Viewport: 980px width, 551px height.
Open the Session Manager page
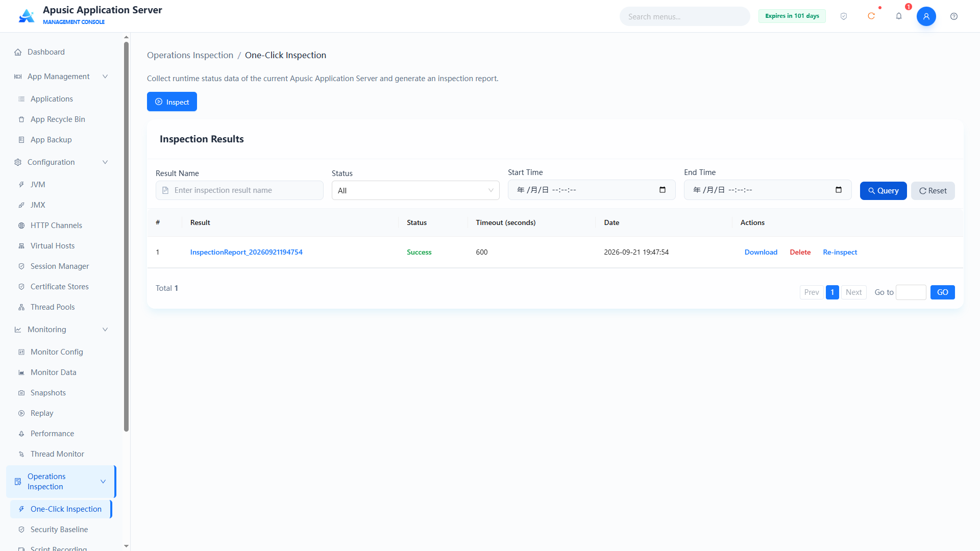point(61,266)
